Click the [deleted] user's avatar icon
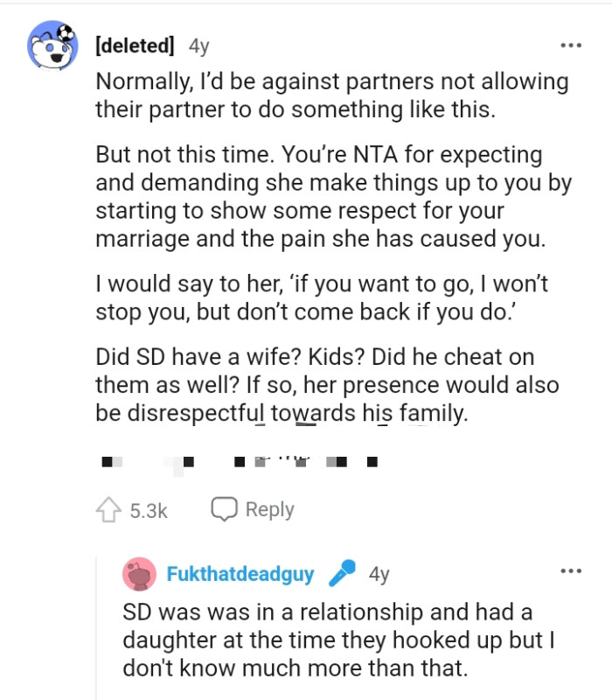The height and width of the screenshot is (700, 612). click(x=52, y=42)
